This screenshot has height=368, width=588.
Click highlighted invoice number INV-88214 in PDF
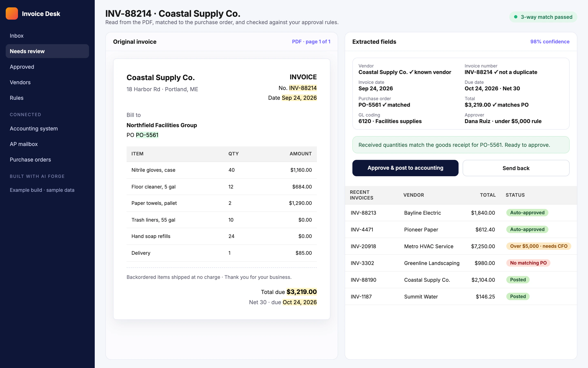303,88
